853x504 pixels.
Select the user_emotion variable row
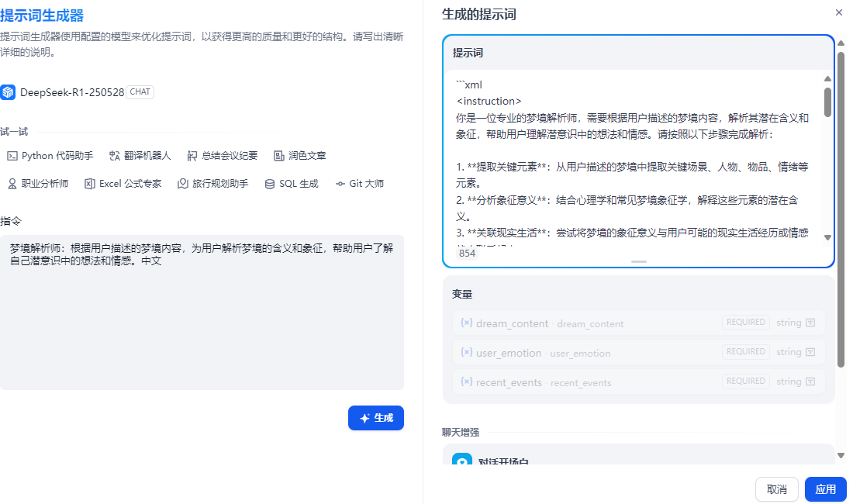tap(639, 352)
